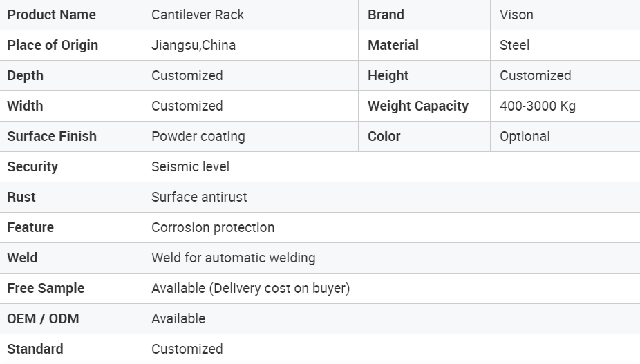640x364 pixels.
Task: Click the Standard row label
Action: (35, 349)
